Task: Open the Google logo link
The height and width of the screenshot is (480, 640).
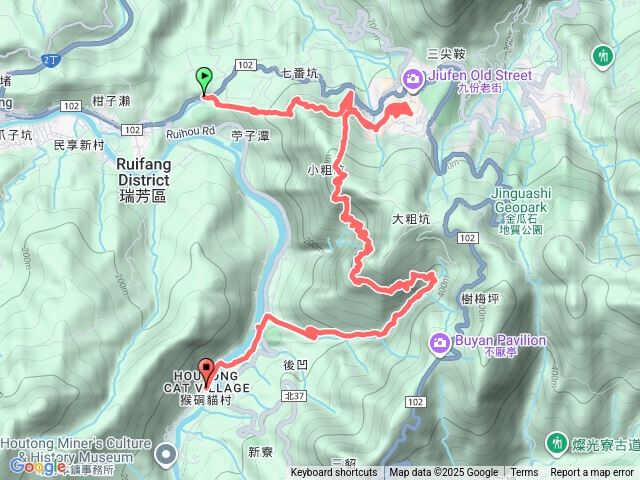Action: 38,466
